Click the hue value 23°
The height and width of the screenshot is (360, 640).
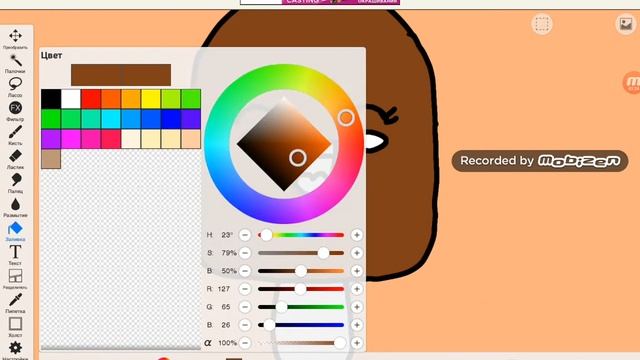coord(227,235)
